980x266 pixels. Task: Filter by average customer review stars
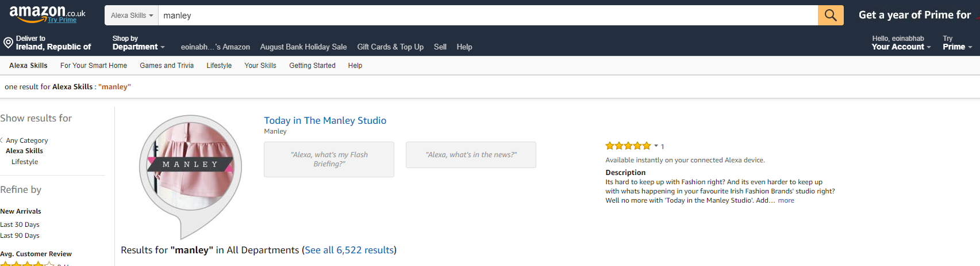pyautogui.click(x=27, y=264)
